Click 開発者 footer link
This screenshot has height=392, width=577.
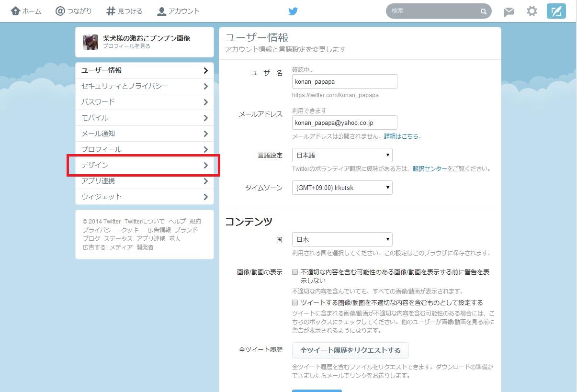click(x=145, y=247)
